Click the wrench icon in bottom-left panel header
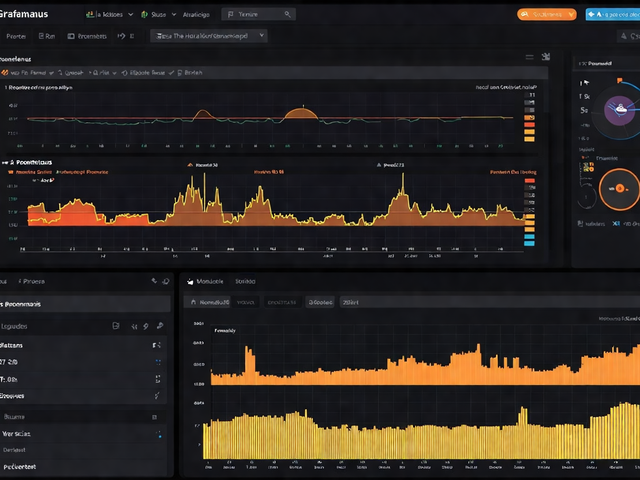 154,281
